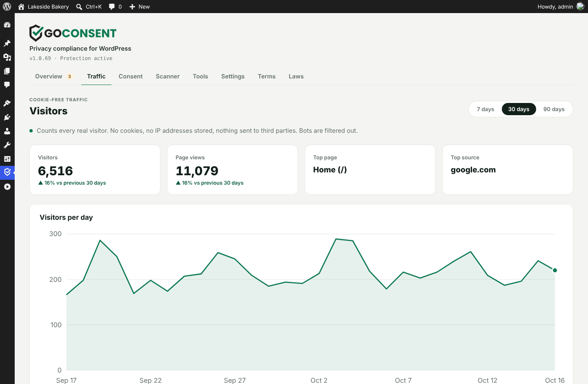Open WordPress Settings sliders sidebar icon
Screen dimensions: 588x384
(x=7, y=159)
